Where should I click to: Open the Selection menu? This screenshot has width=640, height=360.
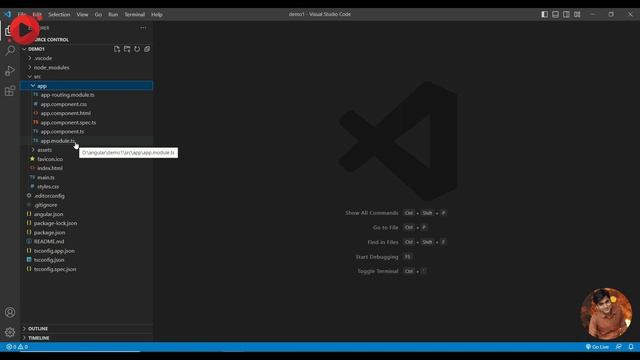click(x=59, y=14)
